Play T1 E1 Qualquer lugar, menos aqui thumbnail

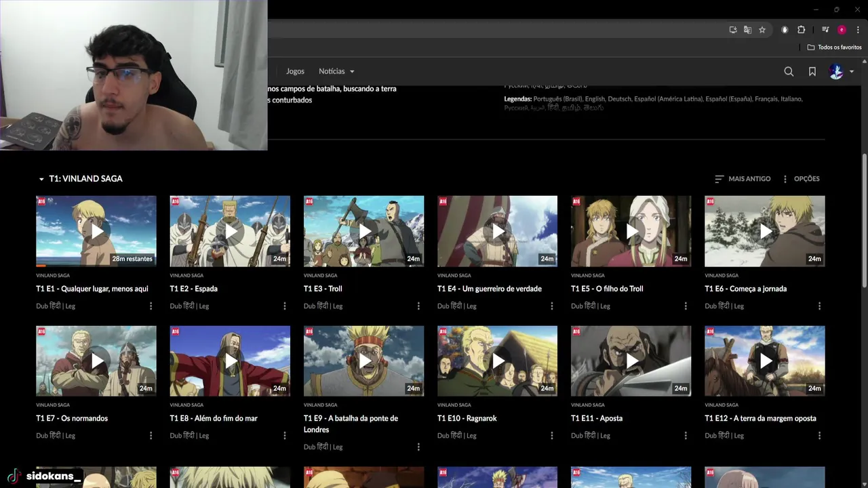pyautogui.click(x=96, y=231)
